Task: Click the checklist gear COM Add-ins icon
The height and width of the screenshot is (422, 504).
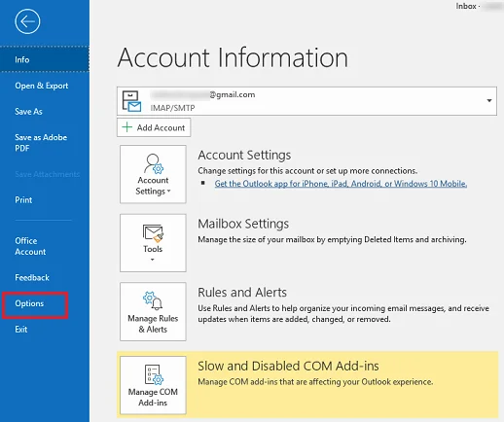Action: (x=154, y=374)
